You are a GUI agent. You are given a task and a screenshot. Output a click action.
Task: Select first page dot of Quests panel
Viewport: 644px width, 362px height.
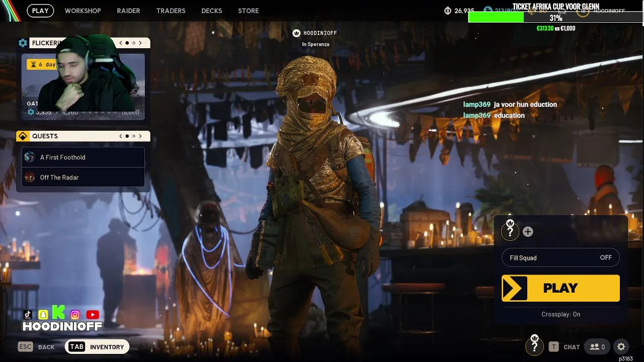coord(127,136)
